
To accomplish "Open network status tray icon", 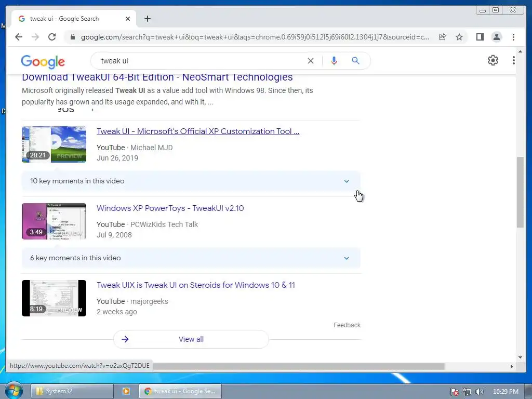I will click(467, 392).
